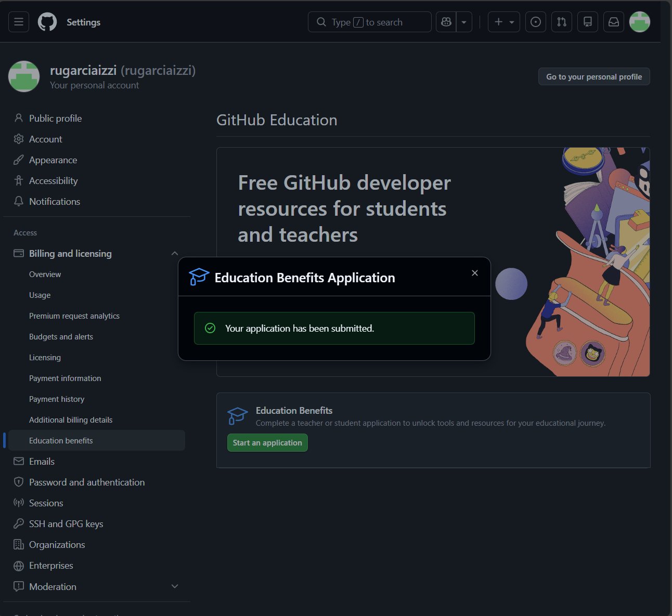
Task: Expand the Moderation section
Action: (x=175, y=586)
